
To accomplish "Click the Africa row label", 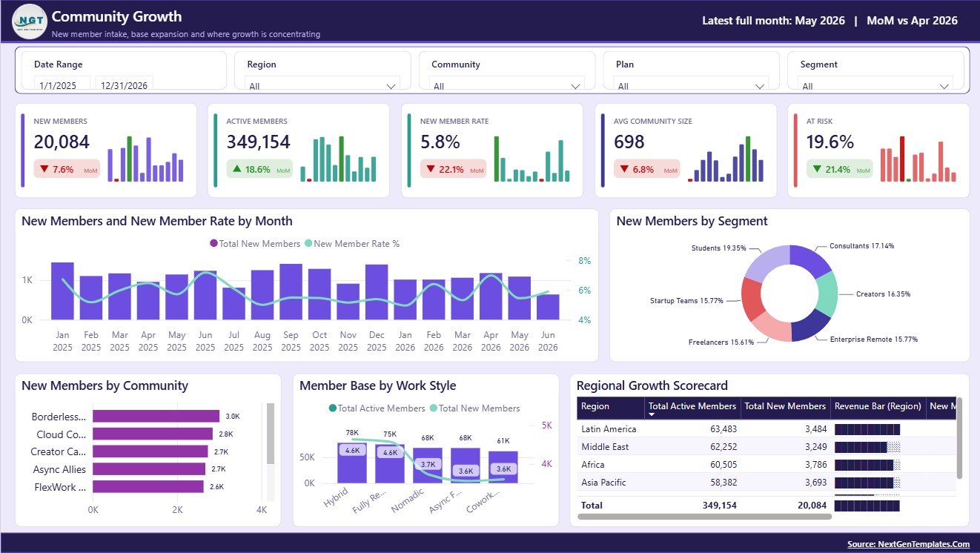I will coord(593,465).
